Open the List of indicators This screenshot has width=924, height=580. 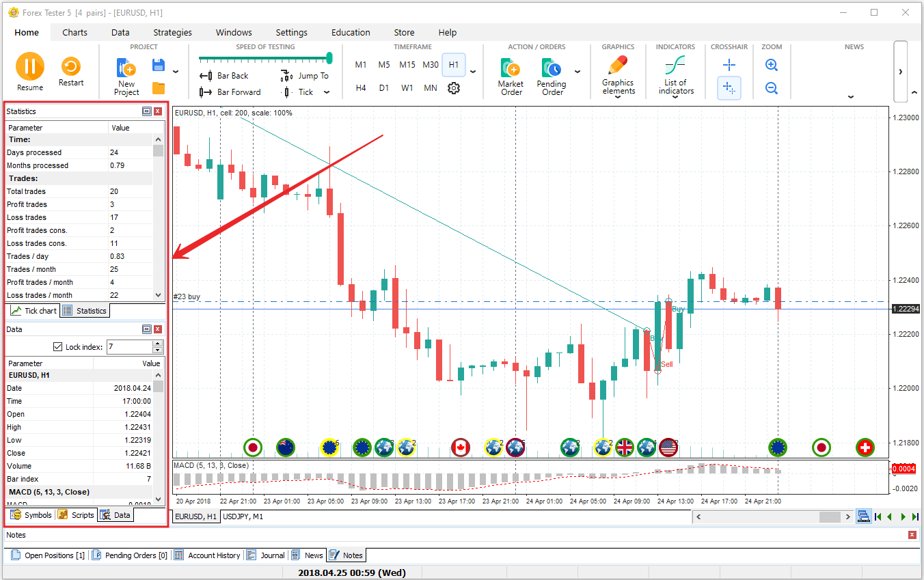click(x=675, y=66)
